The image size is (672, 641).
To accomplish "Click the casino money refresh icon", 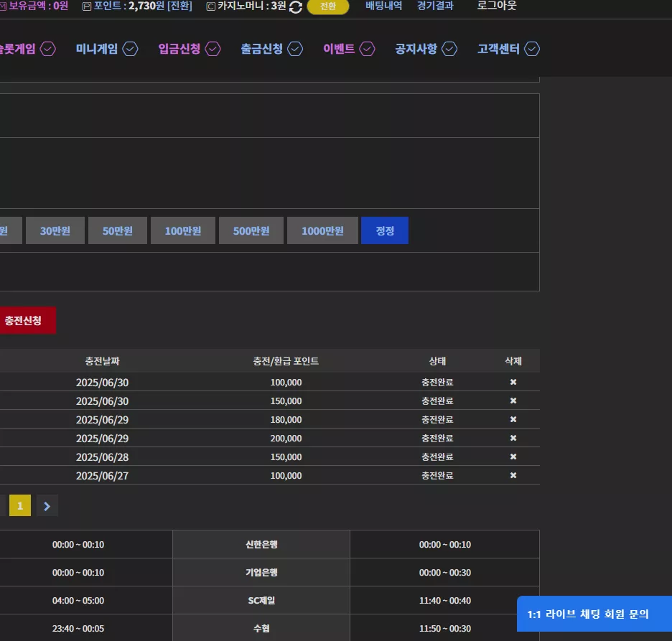I will tap(296, 7).
